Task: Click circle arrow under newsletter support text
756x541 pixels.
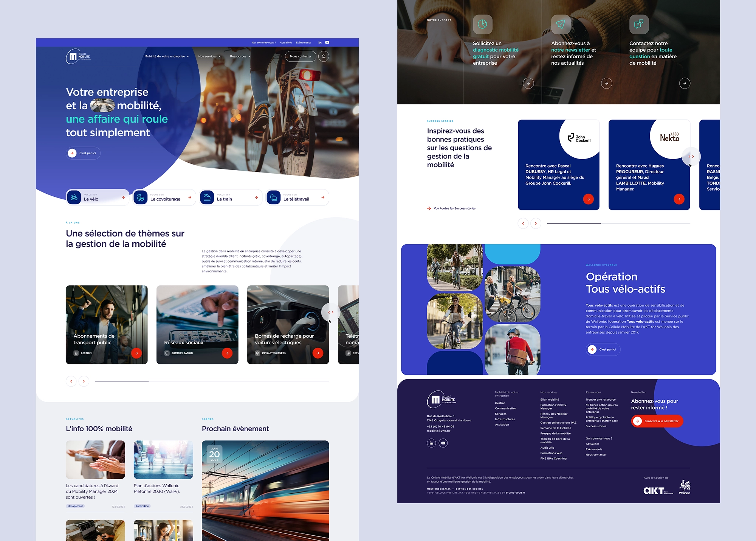Action: [x=607, y=83]
